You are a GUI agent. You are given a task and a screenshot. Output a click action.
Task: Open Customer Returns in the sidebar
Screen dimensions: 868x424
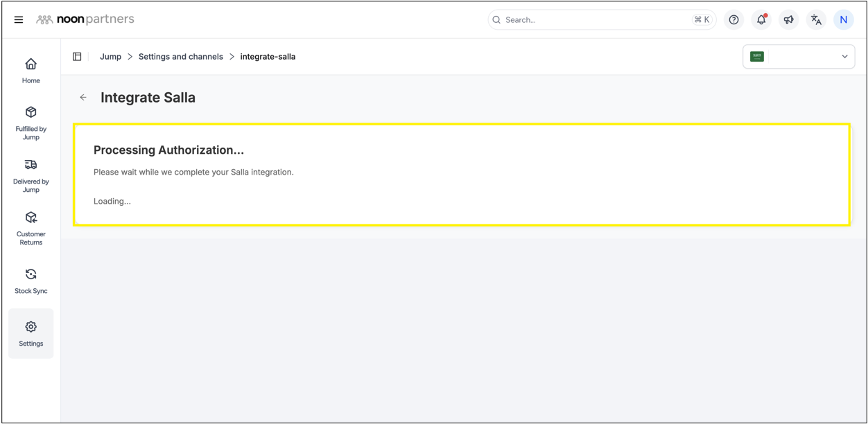[31, 228]
